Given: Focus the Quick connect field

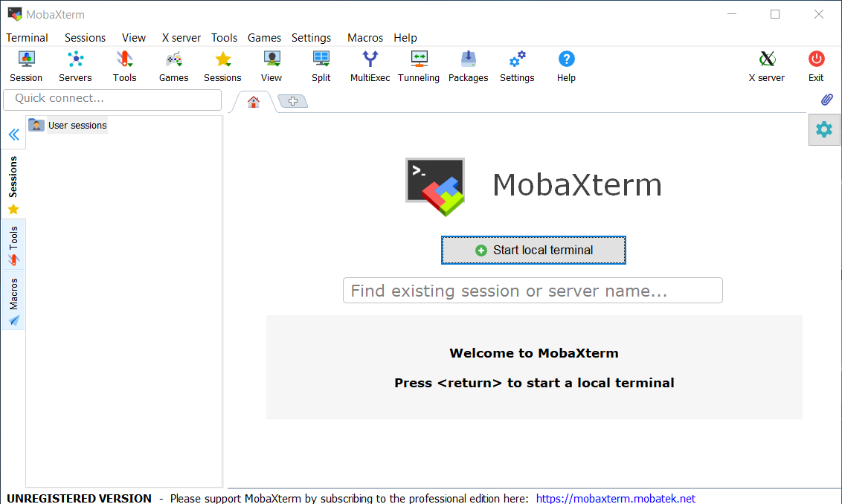Looking at the screenshot, I should tap(112, 100).
